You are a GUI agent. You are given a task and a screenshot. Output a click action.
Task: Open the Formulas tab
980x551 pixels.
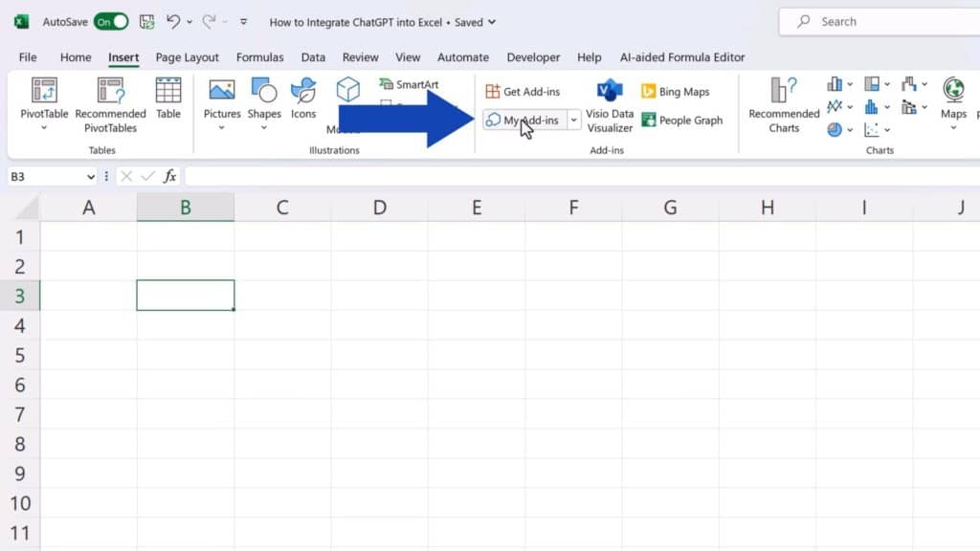tap(259, 56)
